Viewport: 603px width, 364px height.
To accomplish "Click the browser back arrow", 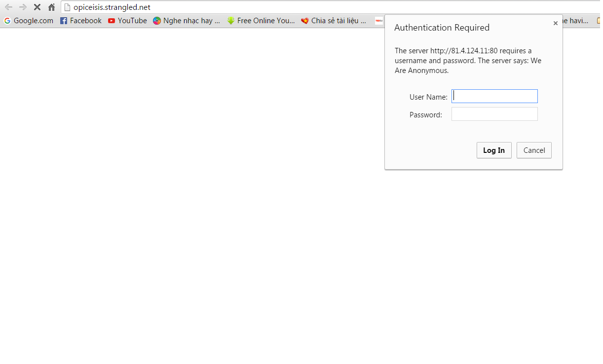I will 8,7.
